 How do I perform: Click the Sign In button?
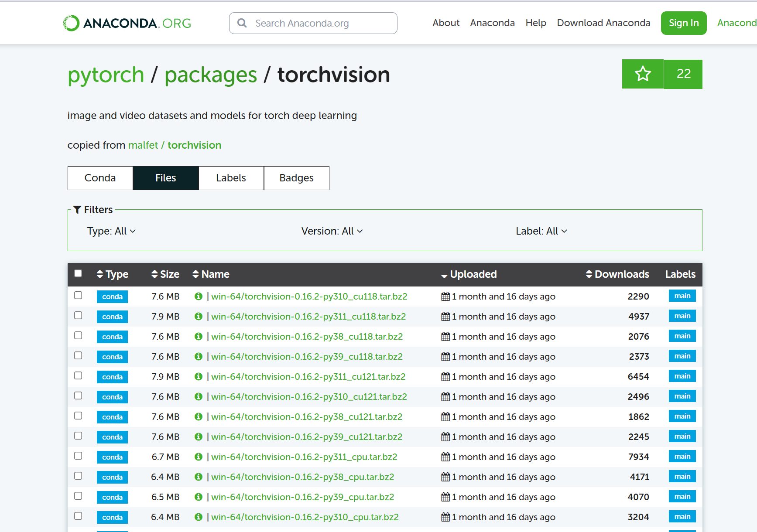pos(684,23)
